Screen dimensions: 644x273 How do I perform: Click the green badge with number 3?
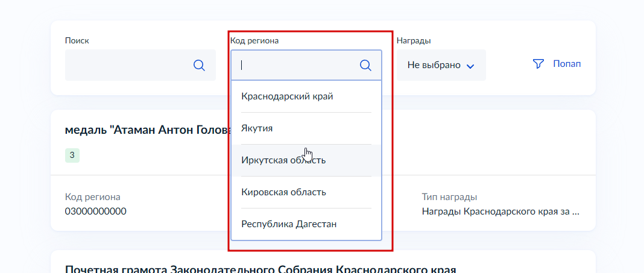[72, 155]
